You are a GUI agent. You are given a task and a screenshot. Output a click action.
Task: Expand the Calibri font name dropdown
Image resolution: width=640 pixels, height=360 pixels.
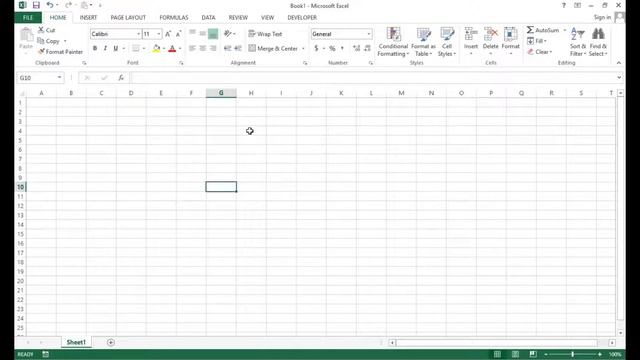click(x=138, y=34)
